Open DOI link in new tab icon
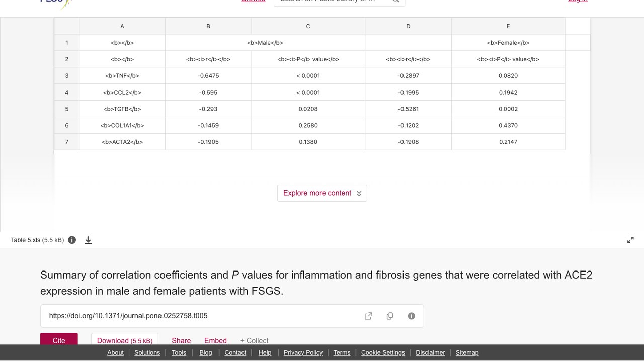Viewport: 644px width, 362px height. (x=368, y=316)
